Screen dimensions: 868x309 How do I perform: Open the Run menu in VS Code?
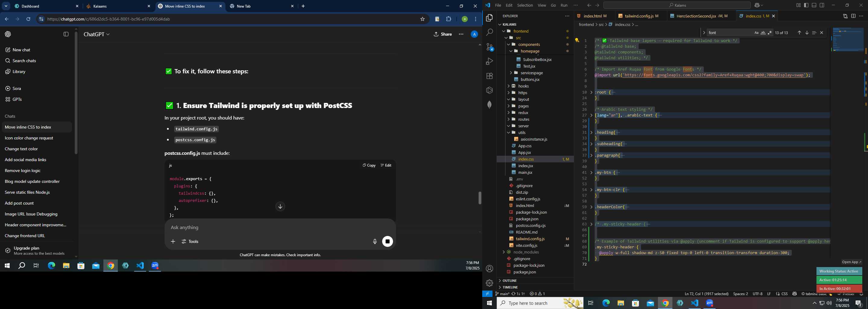[564, 5]
